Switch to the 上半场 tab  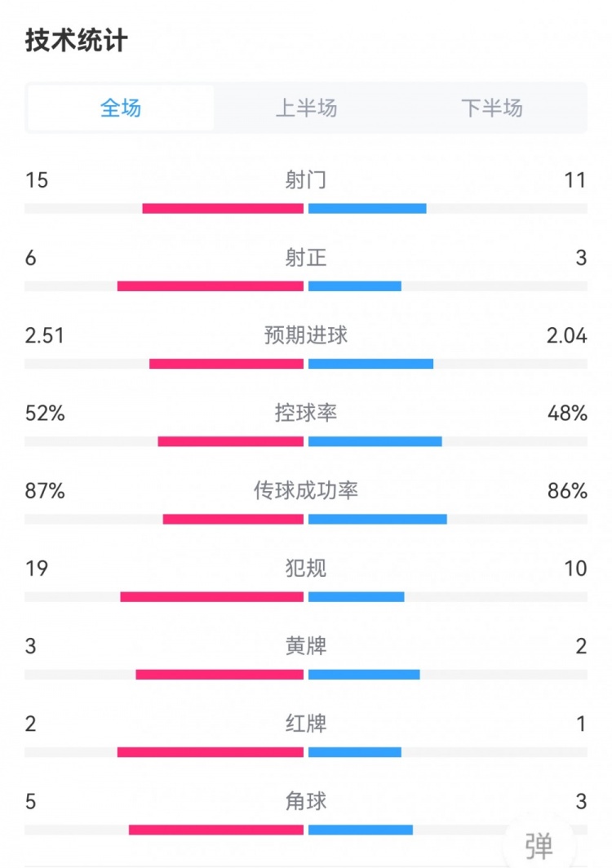click(306, 108)
